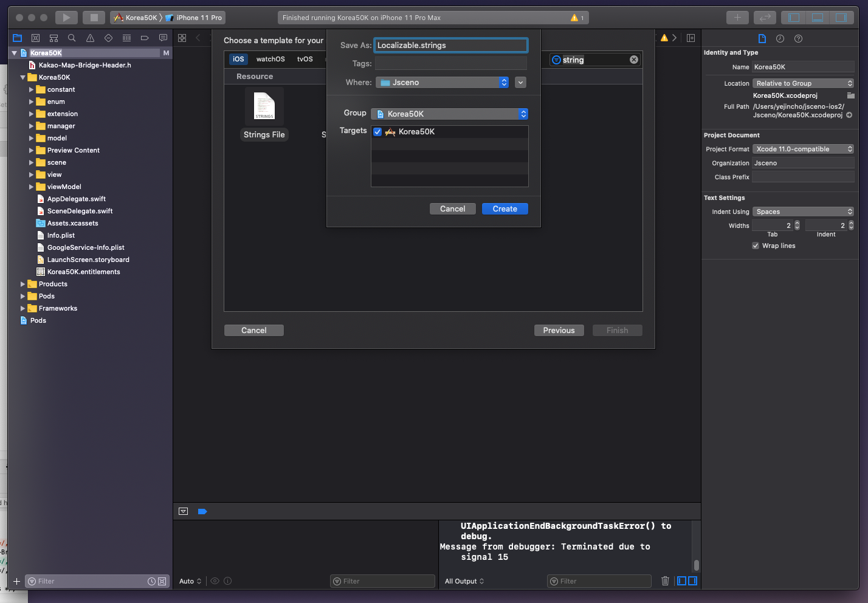Toggle source control status filter in navigator
868x603 pixels.
(162, 581)
